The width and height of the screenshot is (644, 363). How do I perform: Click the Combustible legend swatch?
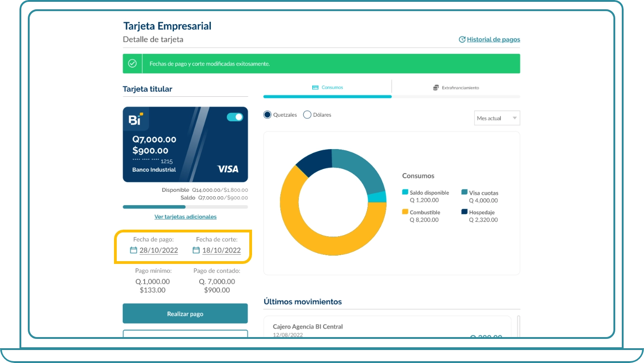point(405,212)
